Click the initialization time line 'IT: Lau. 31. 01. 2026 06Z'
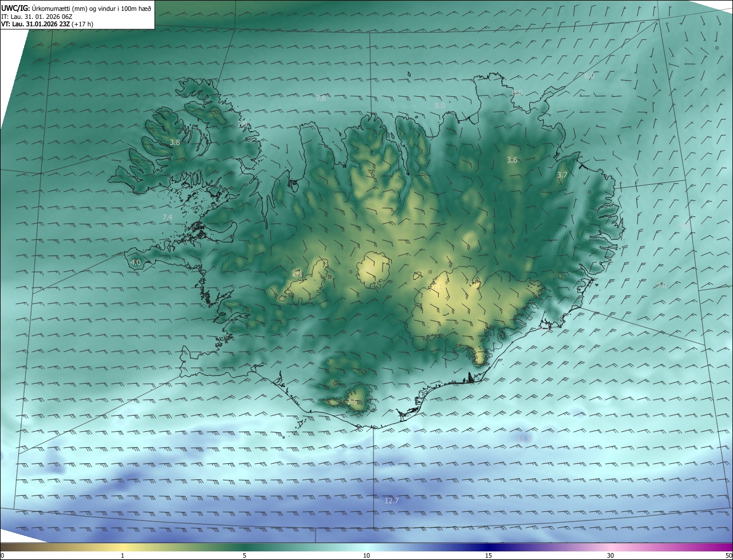This screenshot has width=733, height=560. coord(36,17)
